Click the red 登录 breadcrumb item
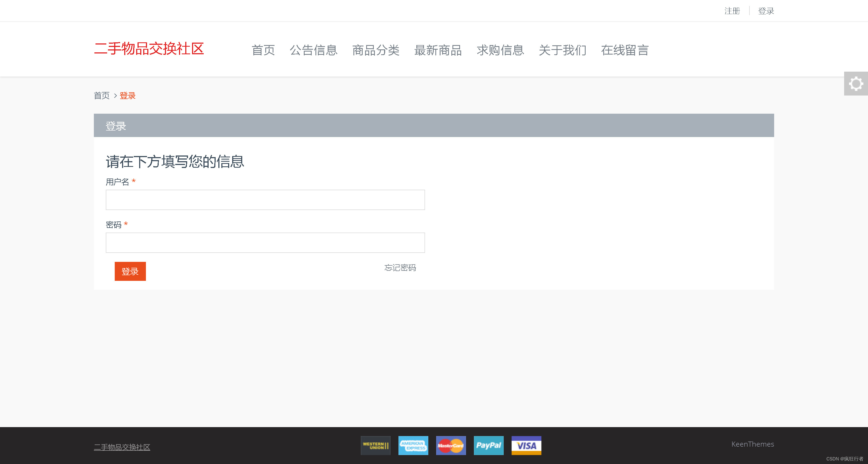 [x=127, y=96]
